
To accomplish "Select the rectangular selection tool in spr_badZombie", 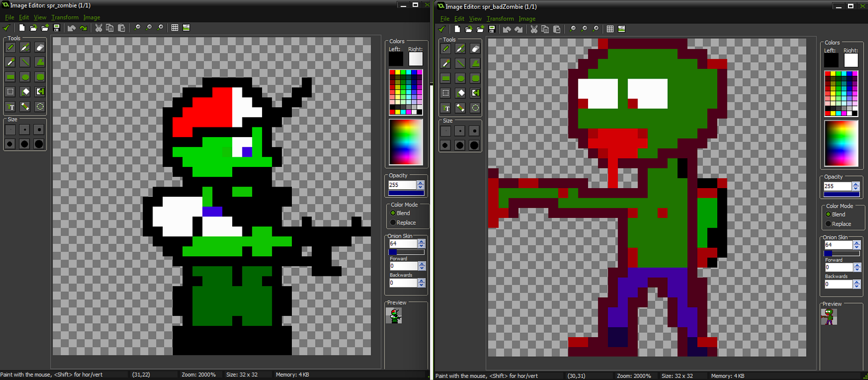I will [446, 93].
